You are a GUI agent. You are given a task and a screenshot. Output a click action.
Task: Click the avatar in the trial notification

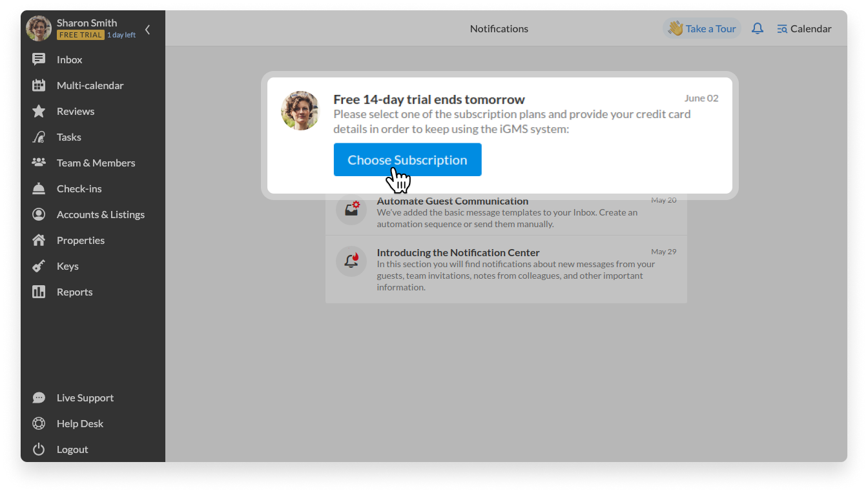click(x=300, y=110)
